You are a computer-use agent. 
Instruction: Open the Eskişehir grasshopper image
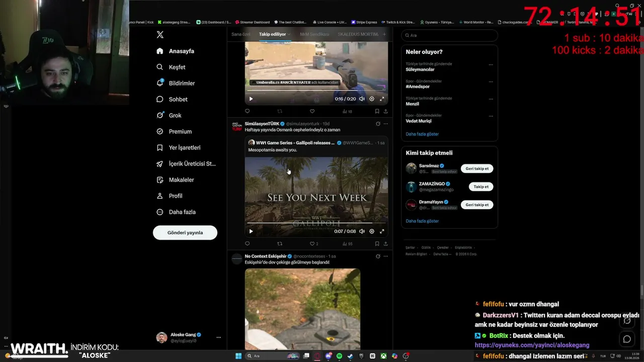point(302,309)
